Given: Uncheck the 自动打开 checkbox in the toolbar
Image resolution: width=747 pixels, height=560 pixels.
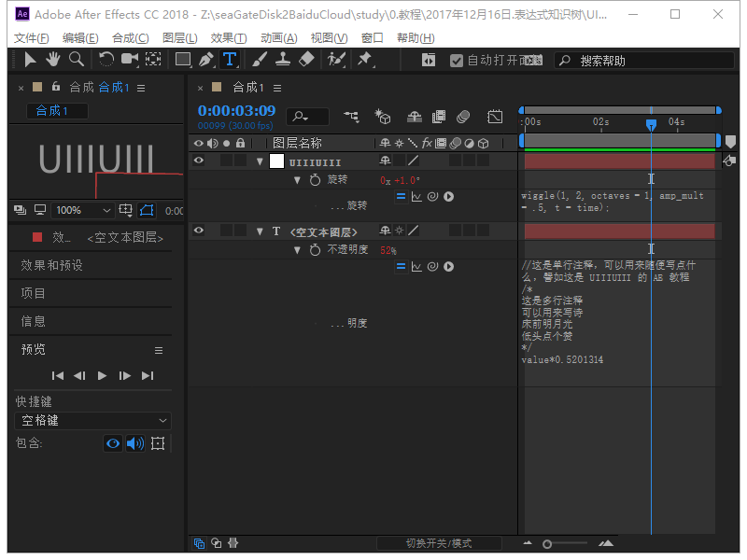Looking at the screenshot, I should (x=455, y=60).
